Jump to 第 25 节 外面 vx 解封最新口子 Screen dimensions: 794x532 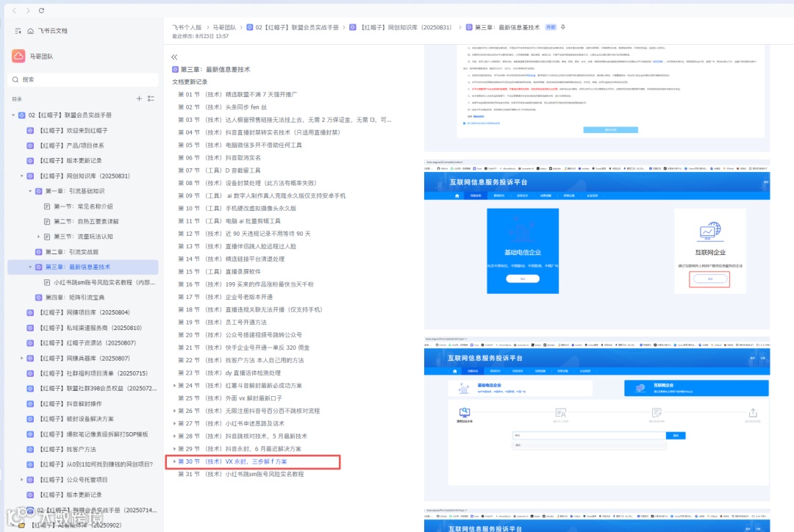coord(230,398)
